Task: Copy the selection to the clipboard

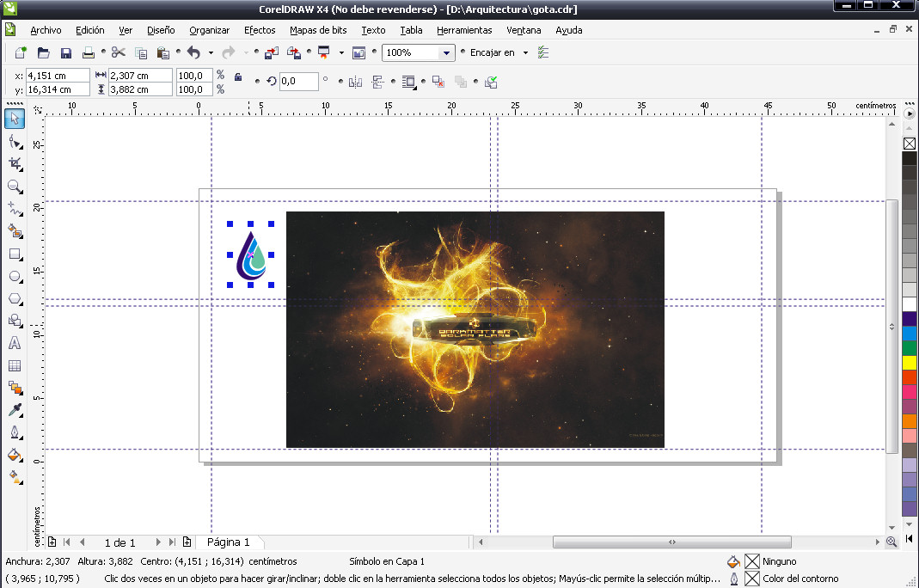Action: (x=141, y=53)
